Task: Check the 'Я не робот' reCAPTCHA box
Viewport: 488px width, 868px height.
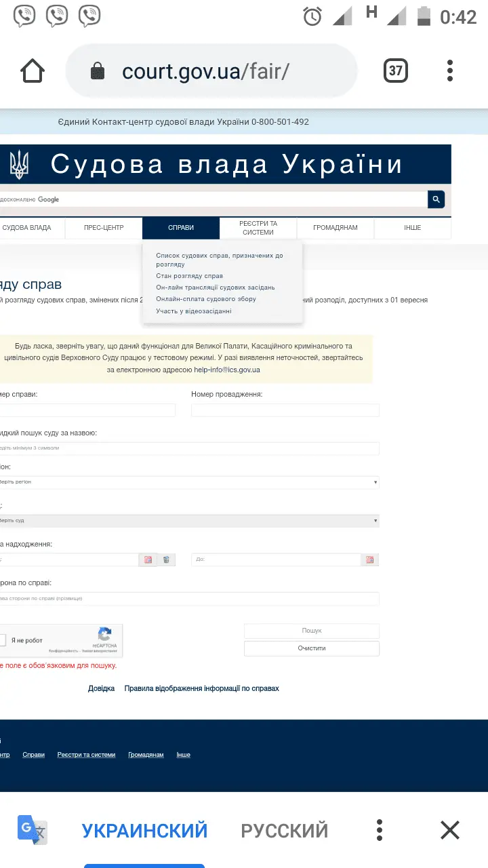Action: click(3, 640)
